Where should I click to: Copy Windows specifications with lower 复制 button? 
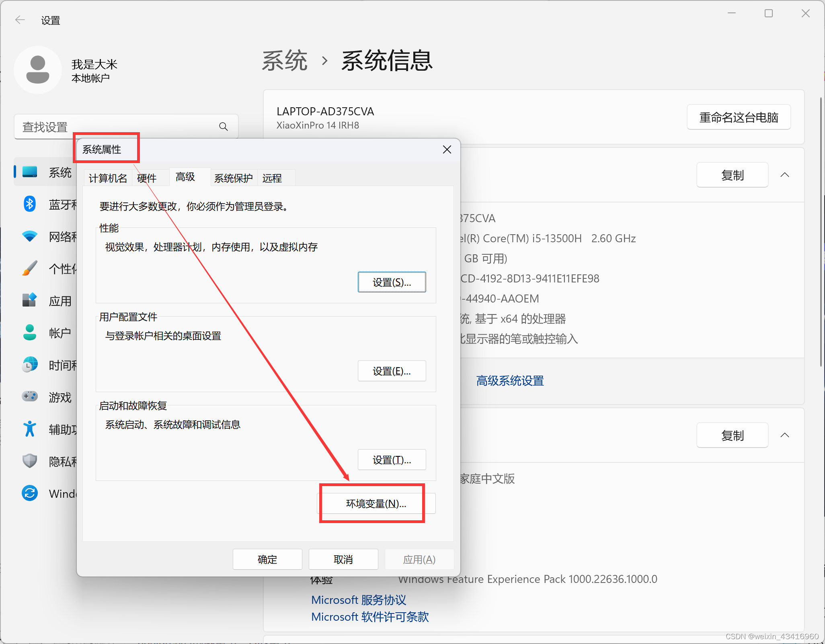733,435
